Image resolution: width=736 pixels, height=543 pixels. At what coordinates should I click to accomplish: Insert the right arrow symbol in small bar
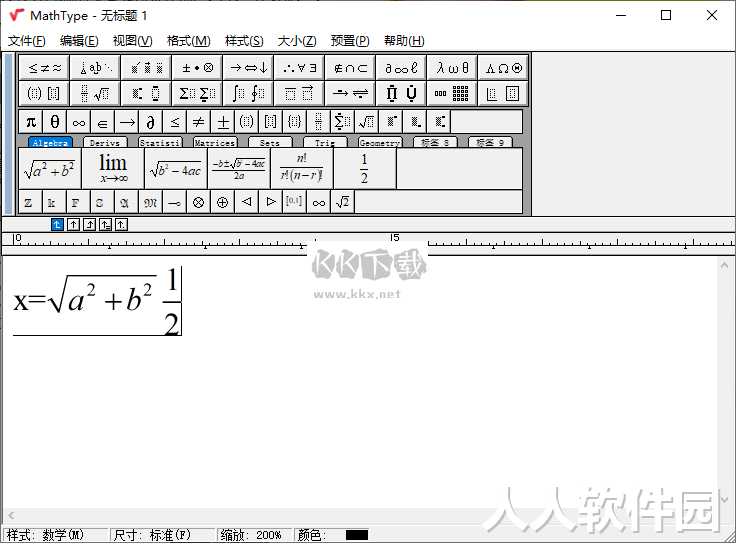(x=127, y=122)
